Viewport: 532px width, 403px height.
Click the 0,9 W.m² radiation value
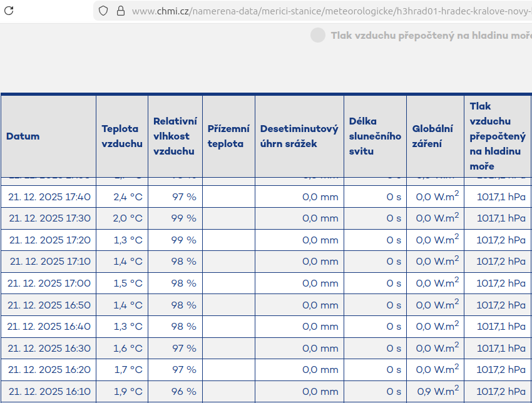pyautogui.click(x=437, y=391)
